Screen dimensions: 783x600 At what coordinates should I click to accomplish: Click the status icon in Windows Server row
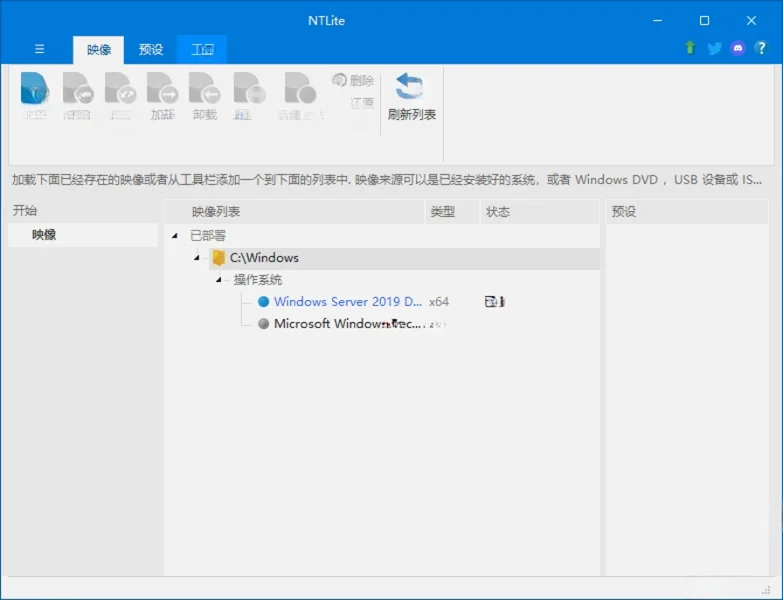[494, 301]
